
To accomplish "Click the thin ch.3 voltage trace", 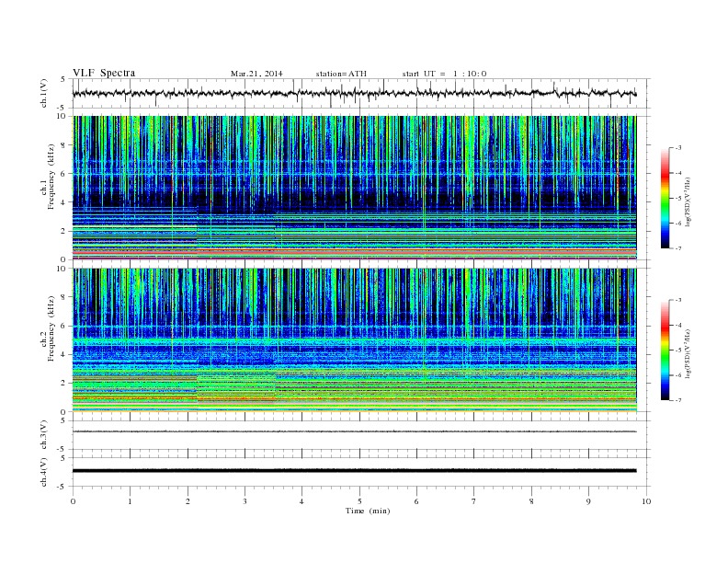I will 355,431.
